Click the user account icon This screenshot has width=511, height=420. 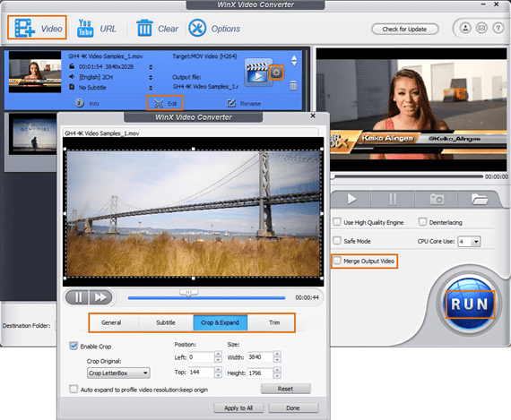[465, 28]
